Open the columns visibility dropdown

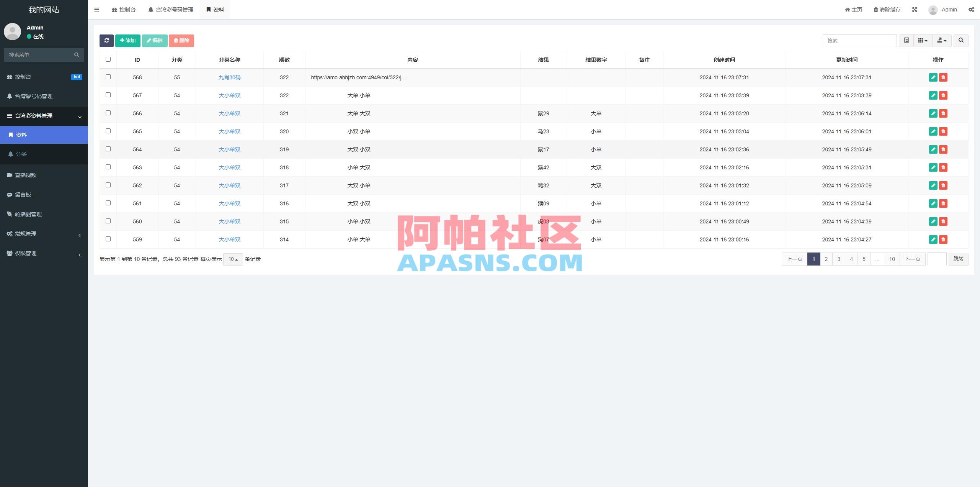pos(922,40)
